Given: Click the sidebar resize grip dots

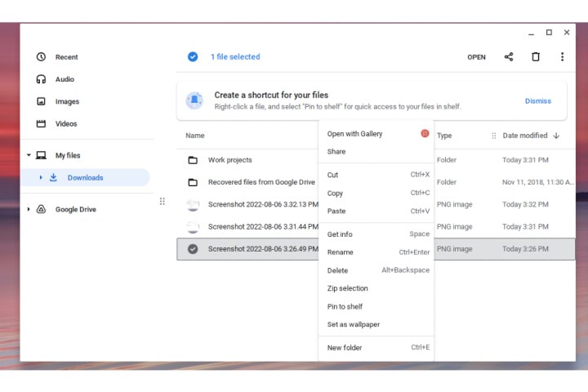Looking at the screenshot, I should tap(162, 202).
